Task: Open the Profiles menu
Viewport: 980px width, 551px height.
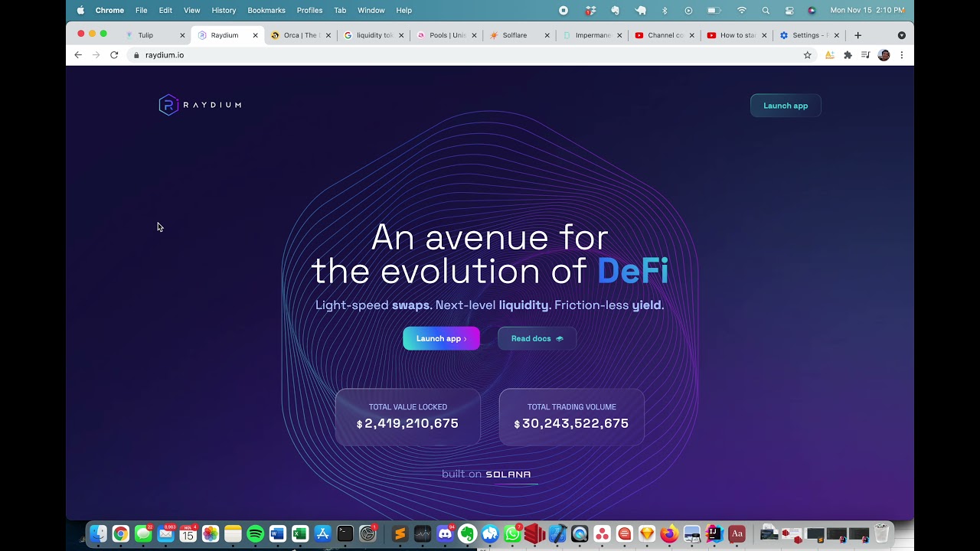Action: pos(309,10)
